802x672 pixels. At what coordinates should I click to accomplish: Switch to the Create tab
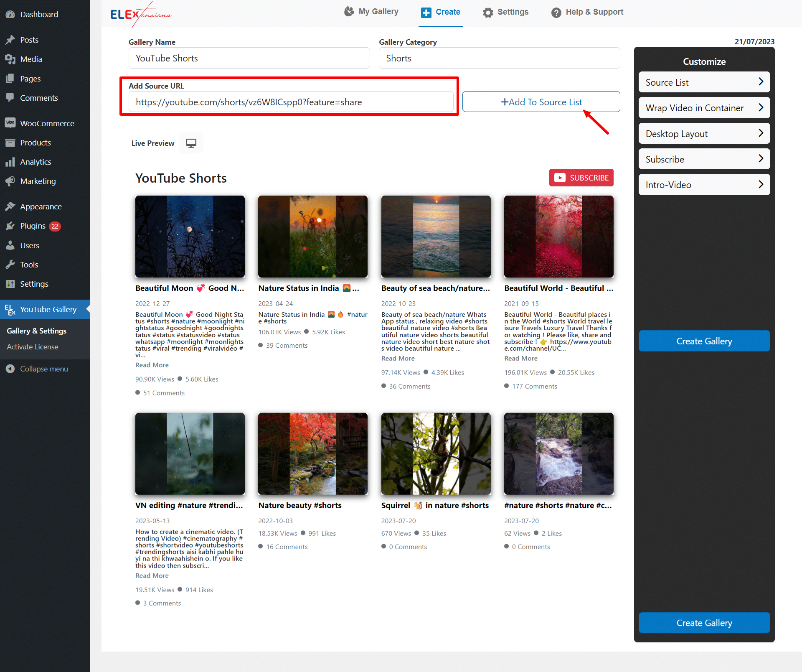coord(441,12)
